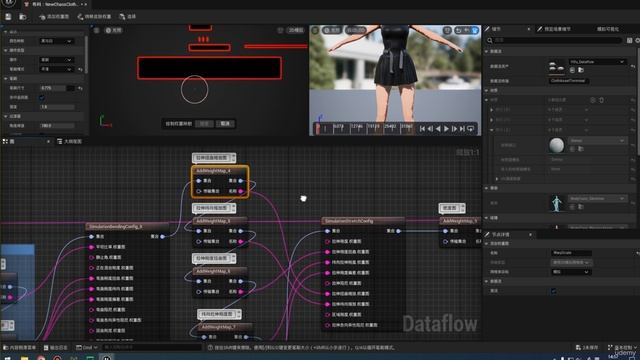640x360 pixels.
Task: Click the Dataflow asset thumbnail
Action: (556, 67)
